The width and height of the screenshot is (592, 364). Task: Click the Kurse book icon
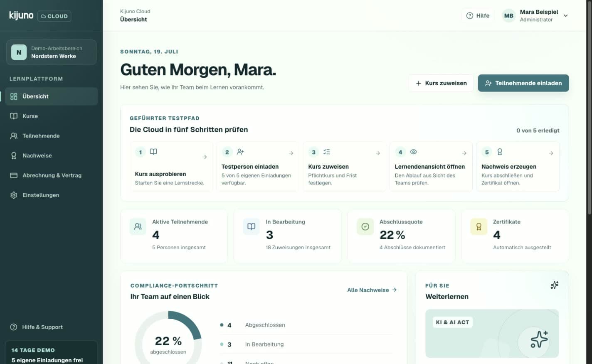pos(14,116)
